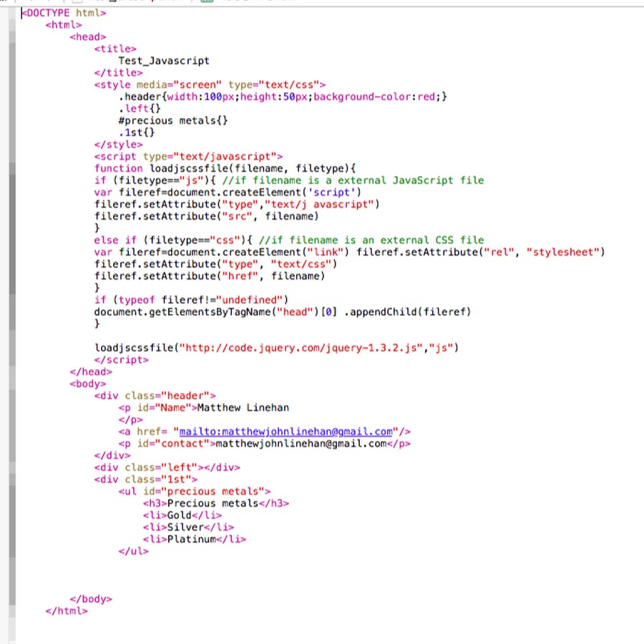The image size is (644, 644).
Task: Click the background-color:red declaration
Action: click(x=374, y=97)
